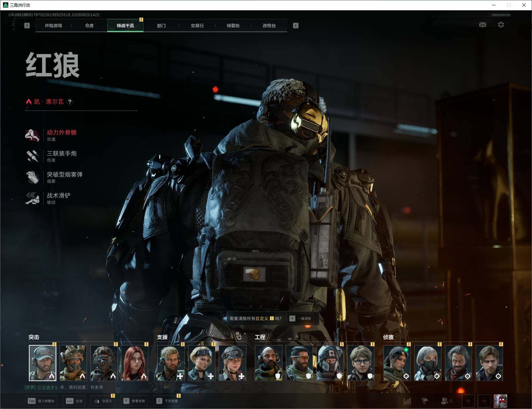Click the second empty squad plus slot

[484, 401]
